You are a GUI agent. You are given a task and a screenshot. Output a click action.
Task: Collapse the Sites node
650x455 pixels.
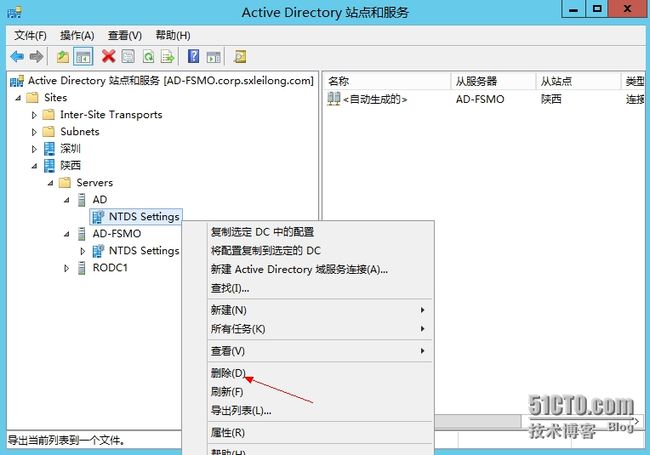click(x=18, y=98)
